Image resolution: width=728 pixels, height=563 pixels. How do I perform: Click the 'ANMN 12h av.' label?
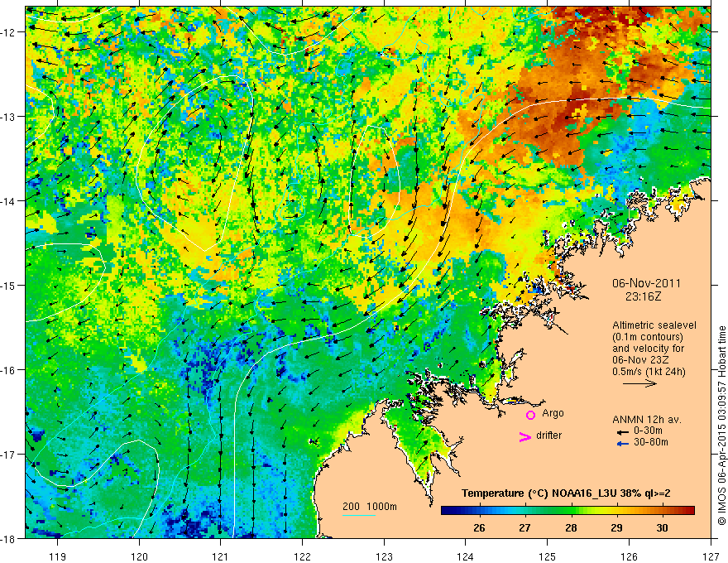coord(647,420)
